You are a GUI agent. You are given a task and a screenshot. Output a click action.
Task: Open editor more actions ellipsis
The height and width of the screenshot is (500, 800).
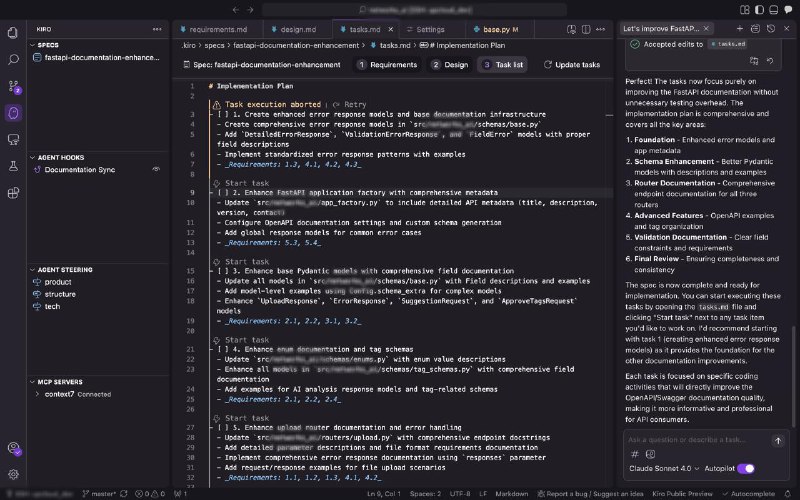(x=601, y=30)
